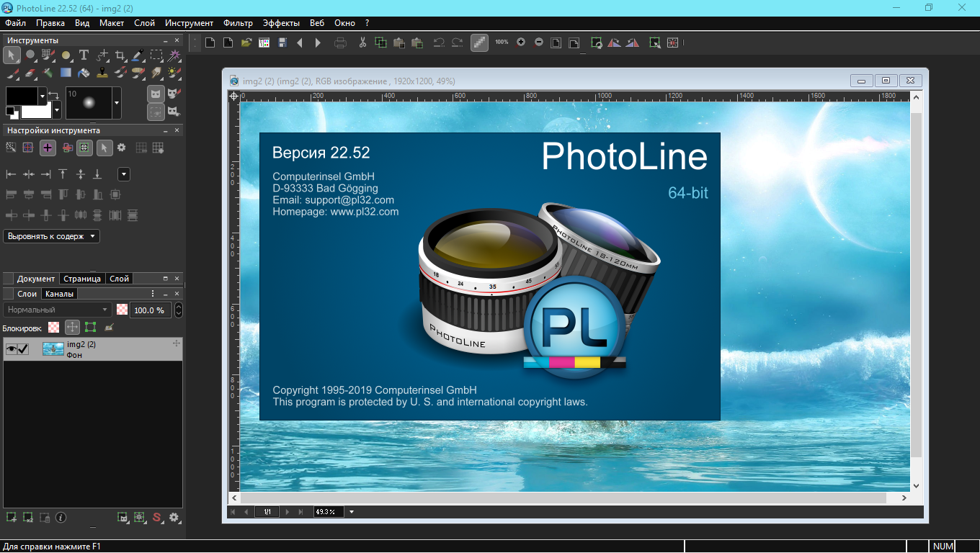Open the Фильтр menu
Viewport: 980px width, 553px height.
(238, 23)
